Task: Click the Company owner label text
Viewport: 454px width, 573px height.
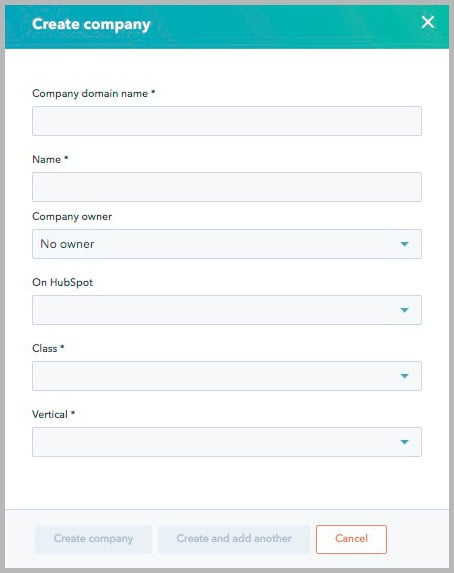Action: point(72,216)
